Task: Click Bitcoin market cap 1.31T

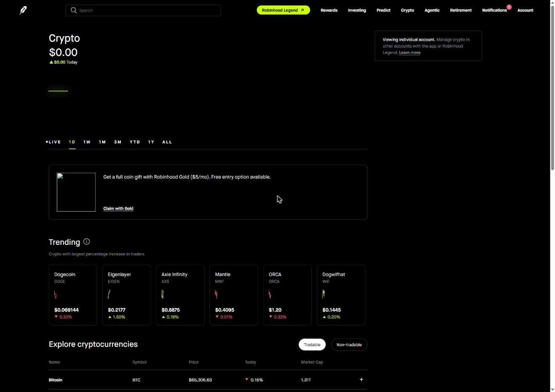Action: [306, 380]
